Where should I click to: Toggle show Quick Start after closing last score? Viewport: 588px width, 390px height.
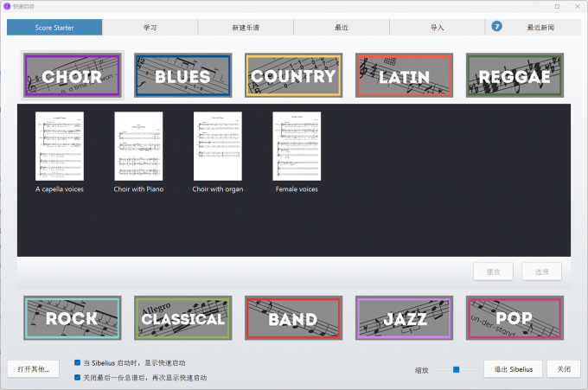point(79,377)
